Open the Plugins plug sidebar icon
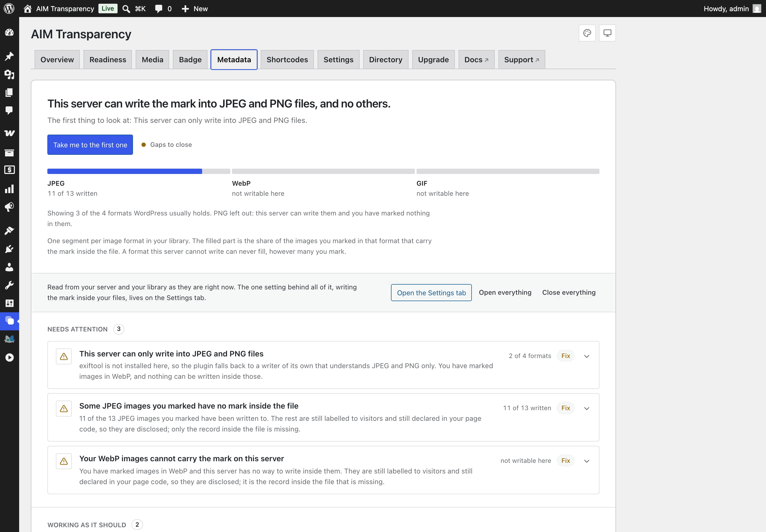The width and height of the screenshot is (766, 532). (x=9, y=249)
